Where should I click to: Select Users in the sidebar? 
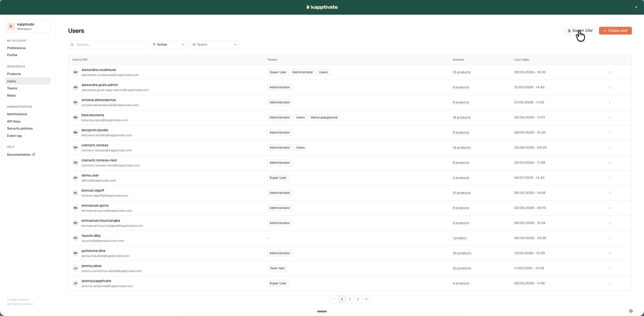[28, 81]
